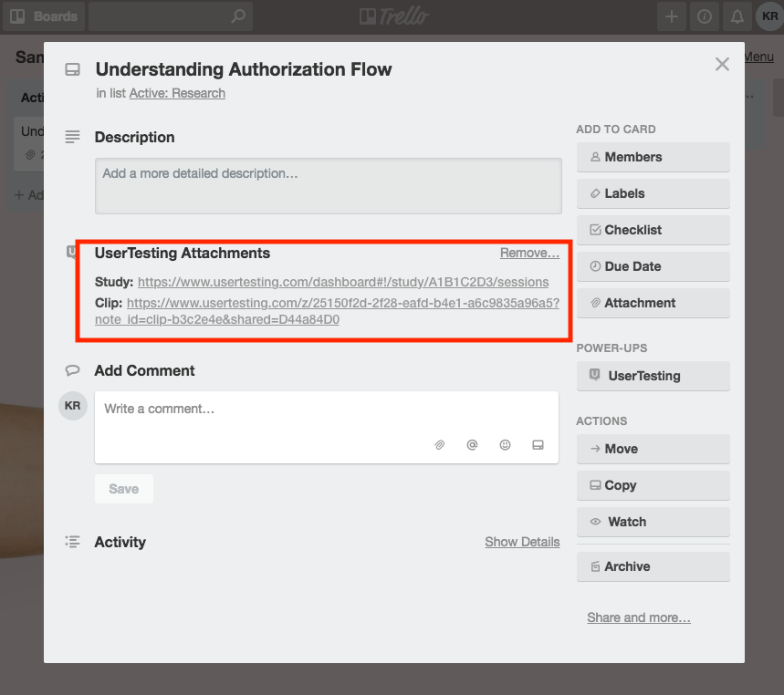
Task: Insert an emoji with the smiley icon
Action: [505, 445]
